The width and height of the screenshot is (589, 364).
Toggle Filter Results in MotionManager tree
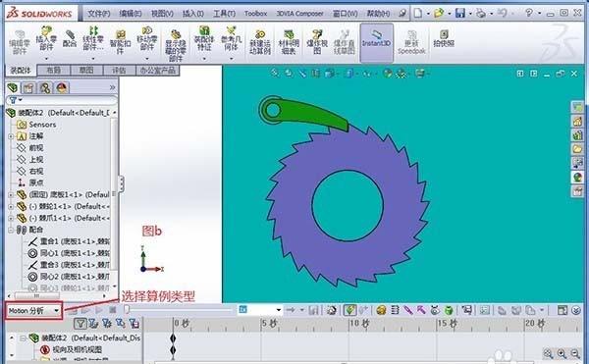click(134, 323)
